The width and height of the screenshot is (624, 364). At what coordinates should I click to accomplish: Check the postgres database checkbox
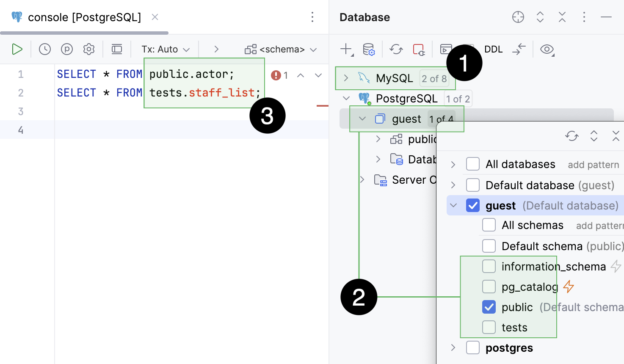[472, 347]
